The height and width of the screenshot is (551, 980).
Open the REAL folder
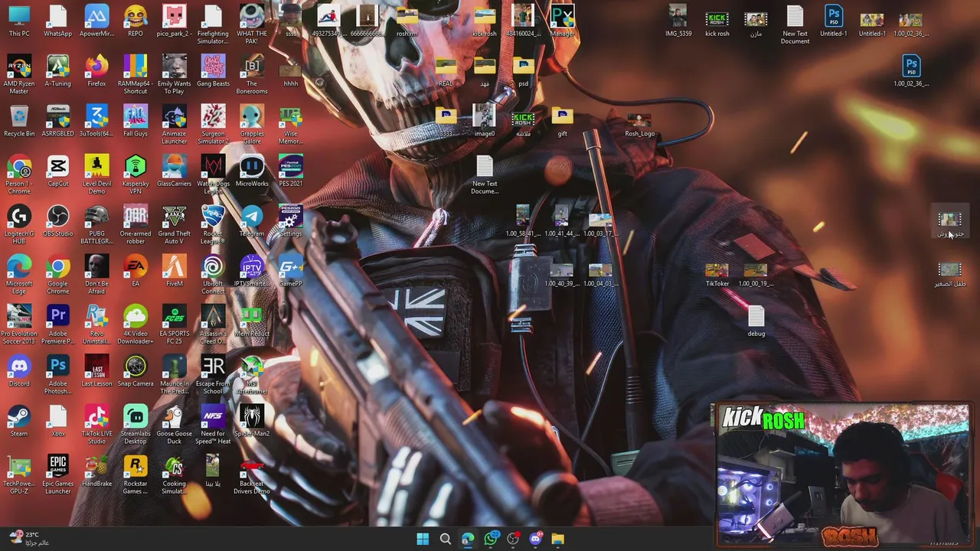[x=446, y=71]
